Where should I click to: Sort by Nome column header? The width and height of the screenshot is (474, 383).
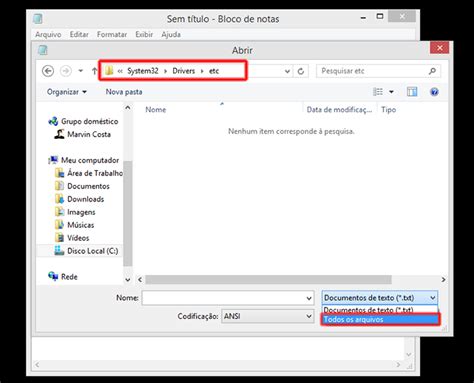[x=156, y=110]
